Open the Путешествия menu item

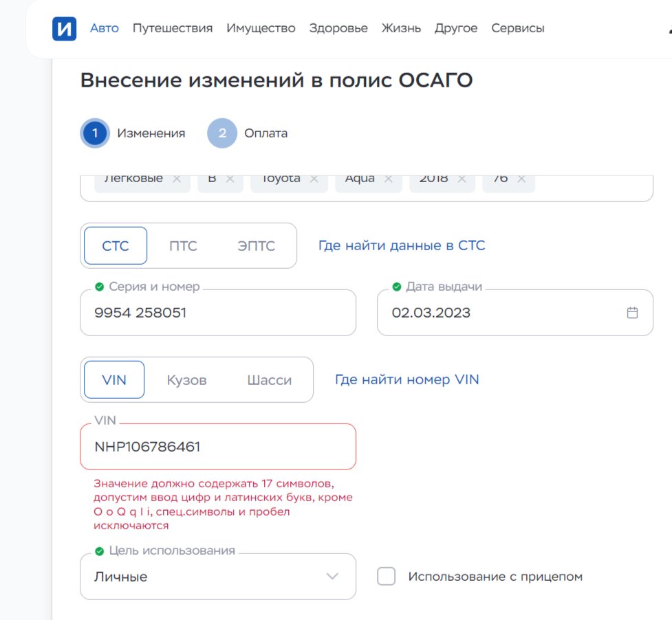coord(173,28)
